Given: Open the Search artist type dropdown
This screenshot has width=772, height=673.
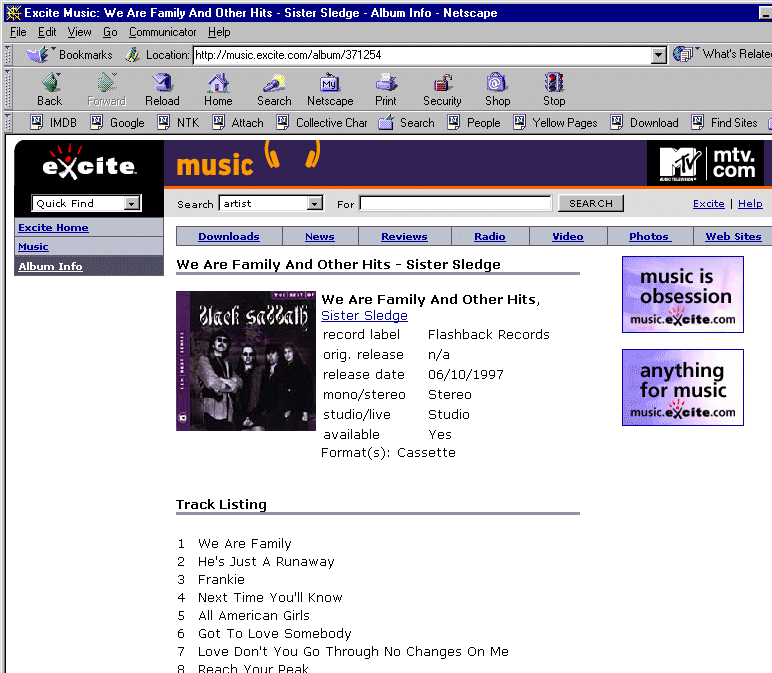Looking at the screenshot, I should (x=314, y=204).
